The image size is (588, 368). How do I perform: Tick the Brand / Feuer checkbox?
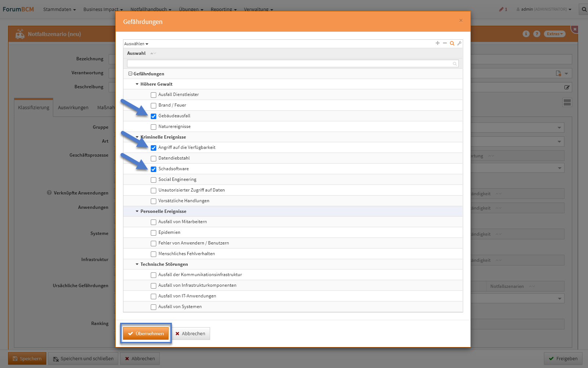coord(154,106)
